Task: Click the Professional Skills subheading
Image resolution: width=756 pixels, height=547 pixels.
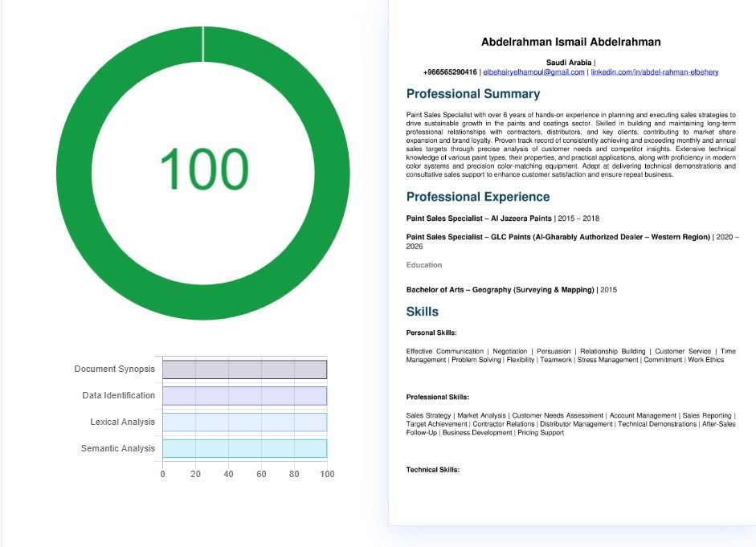Action: (438, 397)
